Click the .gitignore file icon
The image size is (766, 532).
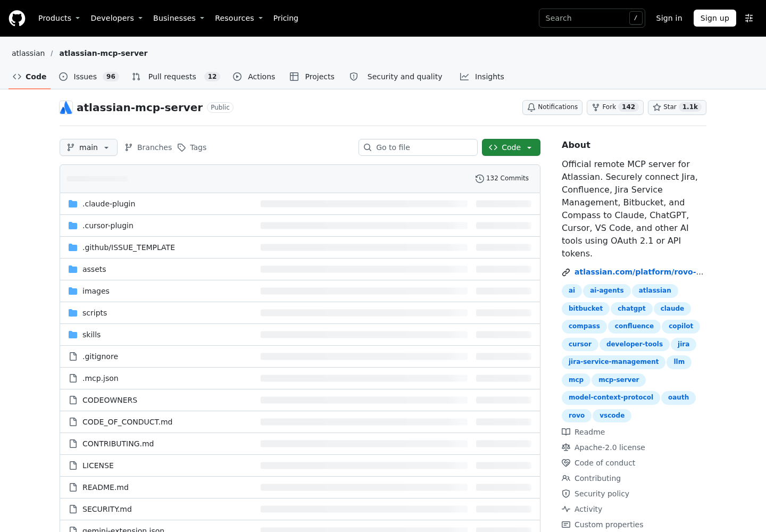click(73, 356)
